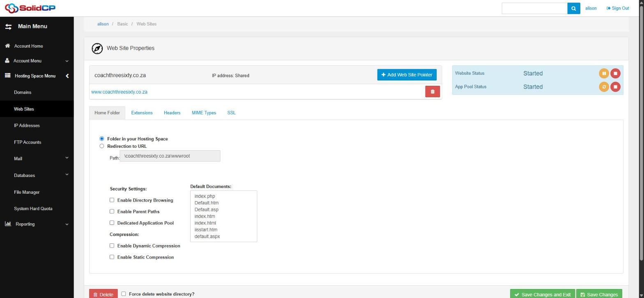Turn on Enable Dynamic Compression

[x=112, y=246]
